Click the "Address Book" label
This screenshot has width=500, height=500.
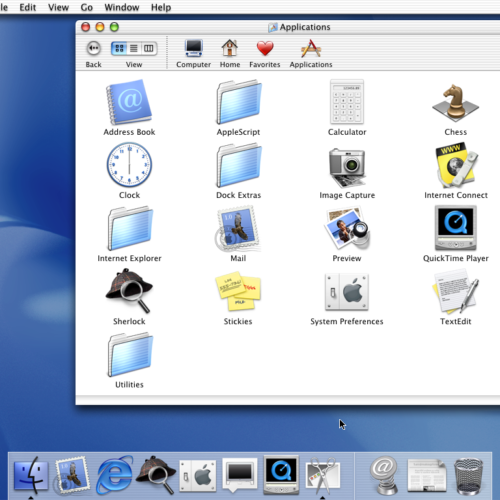129,132
